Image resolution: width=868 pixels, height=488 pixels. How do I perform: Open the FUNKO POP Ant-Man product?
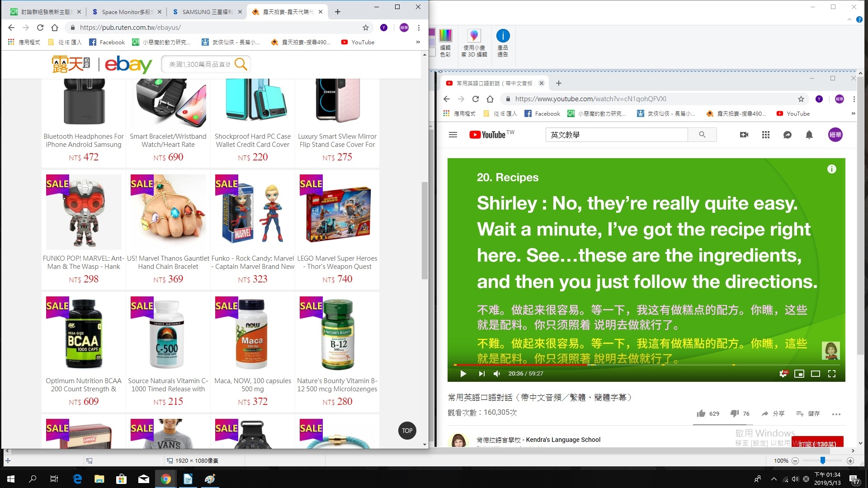tap(84, 230)
